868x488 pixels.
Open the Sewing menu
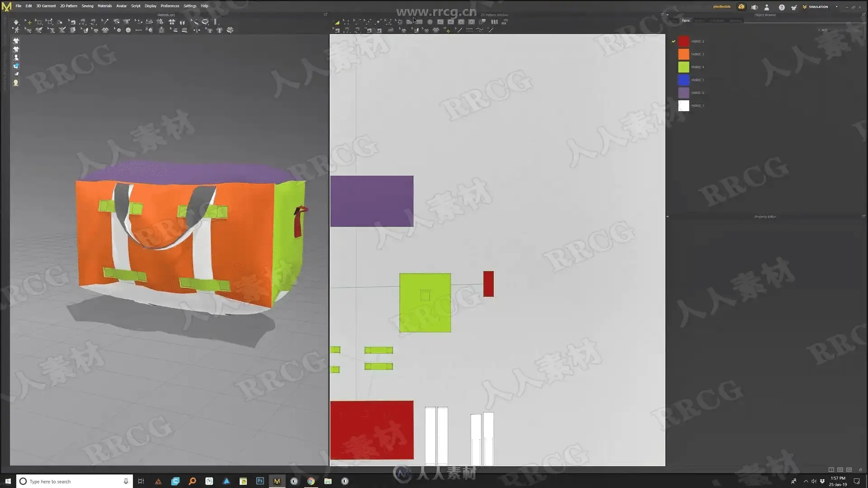(x=87, y=6)
